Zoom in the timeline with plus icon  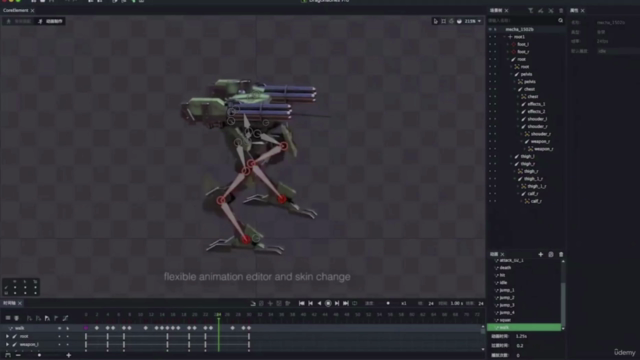pyautogui.click(x=69, y=355)
